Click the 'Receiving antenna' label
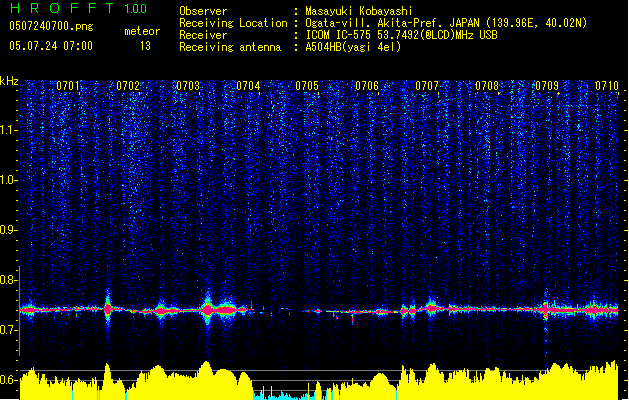629x400 pixels. pyautogui.click(x=230, y=47)
